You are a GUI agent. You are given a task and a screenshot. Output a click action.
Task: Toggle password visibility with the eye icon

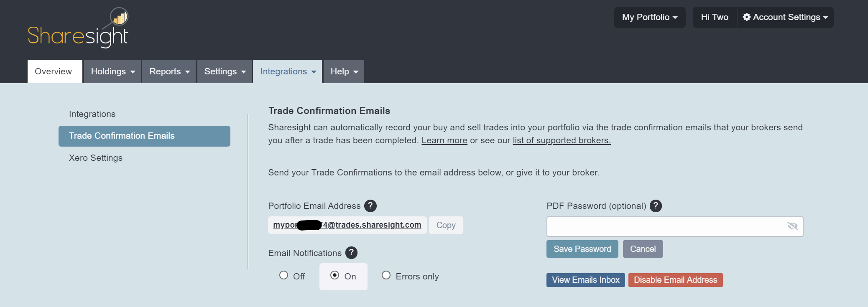793,226
